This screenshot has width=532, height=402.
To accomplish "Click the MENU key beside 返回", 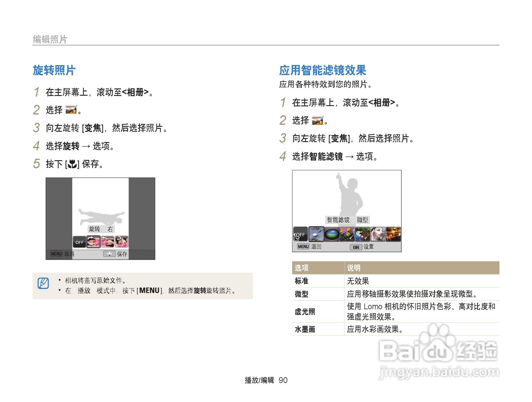I will tap(303, 247).
